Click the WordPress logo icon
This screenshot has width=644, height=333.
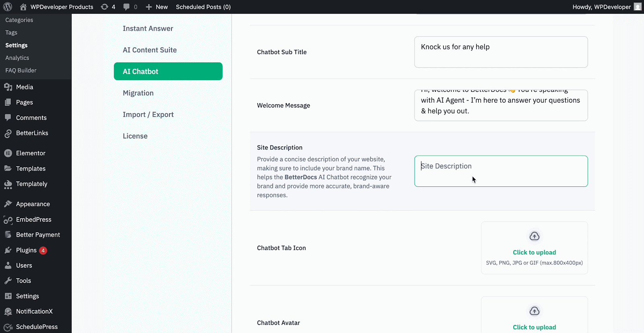[x=8, y=7]
